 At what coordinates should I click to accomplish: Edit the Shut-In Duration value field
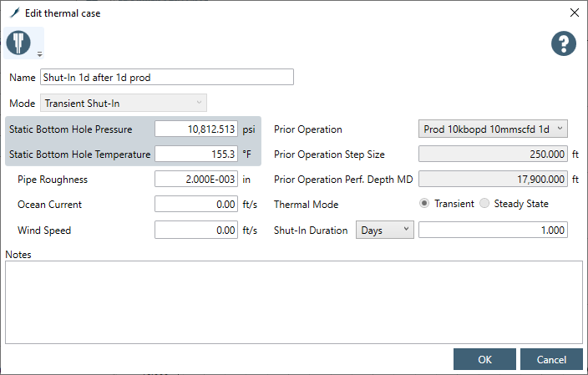point(493,230)
